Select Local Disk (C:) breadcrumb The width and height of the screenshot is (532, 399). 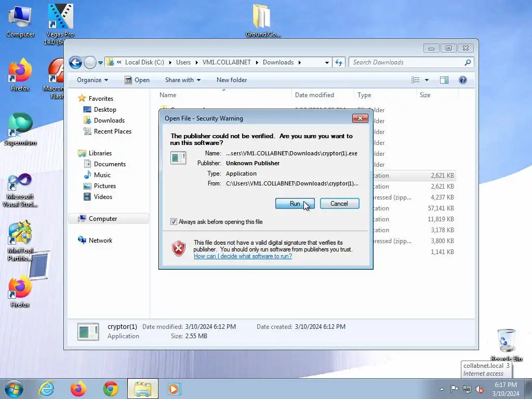[144, 62]
